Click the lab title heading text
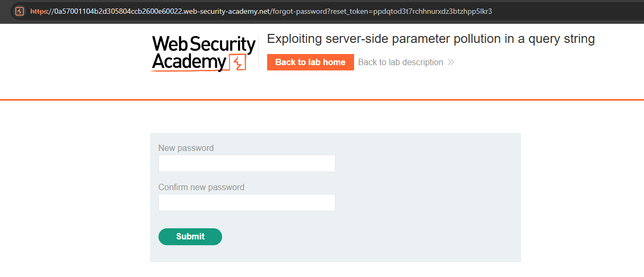Viewport: 644px width, 277px height. (430, 39)
